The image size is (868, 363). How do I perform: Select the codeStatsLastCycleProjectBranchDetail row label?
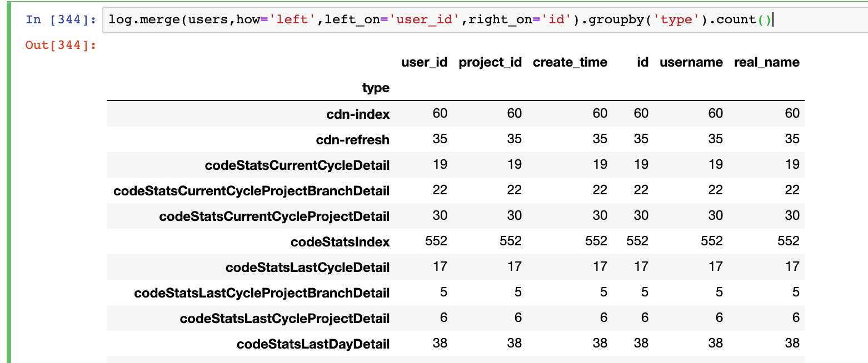coord(262,293)
